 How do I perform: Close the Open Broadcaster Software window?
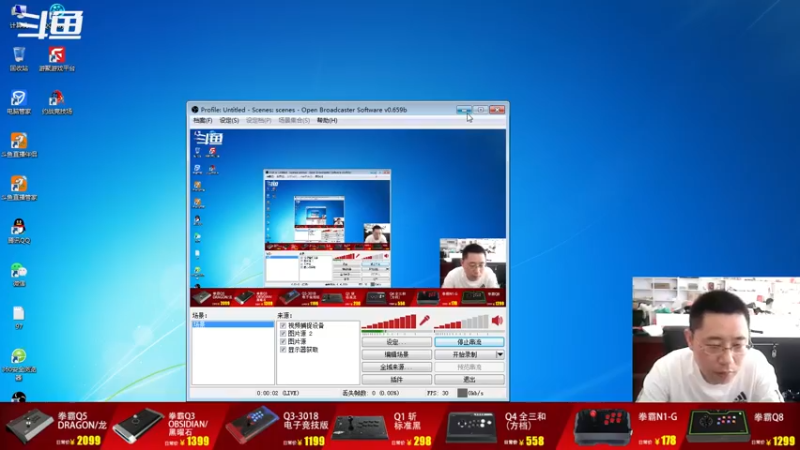[497, 110]
